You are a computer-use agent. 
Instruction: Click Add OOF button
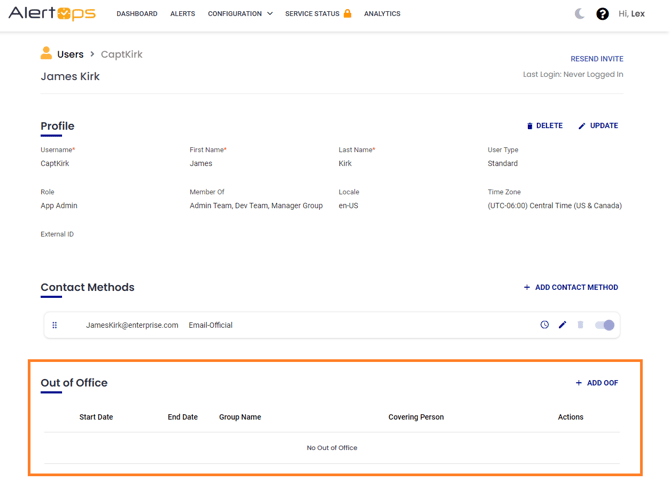596,383
